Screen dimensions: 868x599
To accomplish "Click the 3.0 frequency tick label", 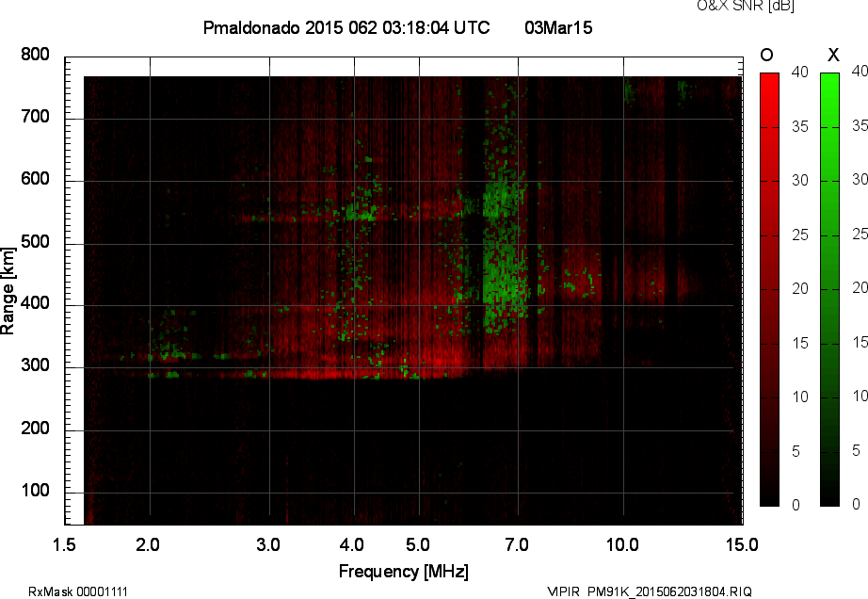I will click(268, 545).
